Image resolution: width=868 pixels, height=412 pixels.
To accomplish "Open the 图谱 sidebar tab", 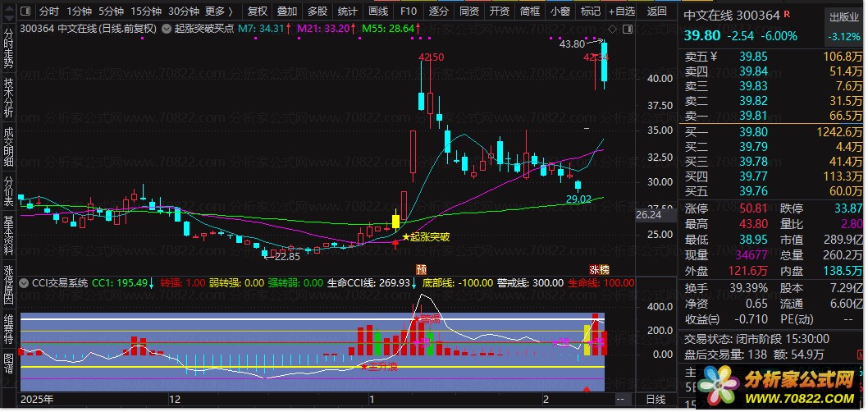I will (x=8, y=364).
